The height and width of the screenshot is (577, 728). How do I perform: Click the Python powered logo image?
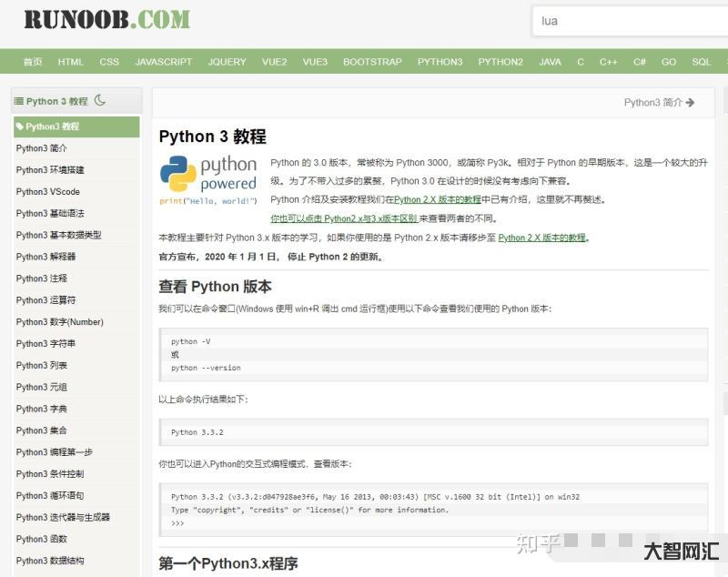tap(208, 178)
